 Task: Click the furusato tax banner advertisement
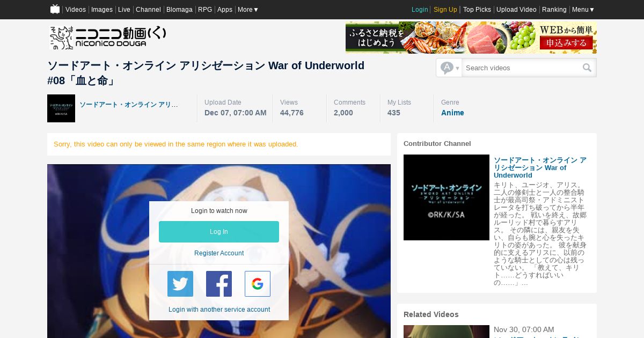tap(471, 38)
